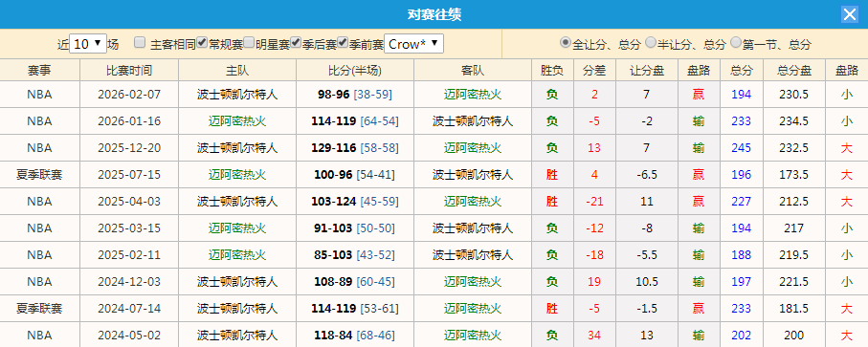
Task: Click the 对赛往绩 dialog title
Action: (x=434, y=14)
